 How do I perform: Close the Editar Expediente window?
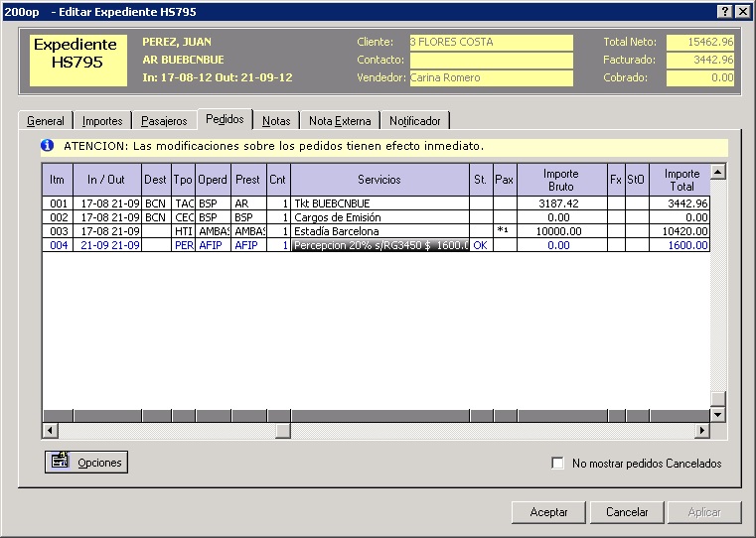742,12
